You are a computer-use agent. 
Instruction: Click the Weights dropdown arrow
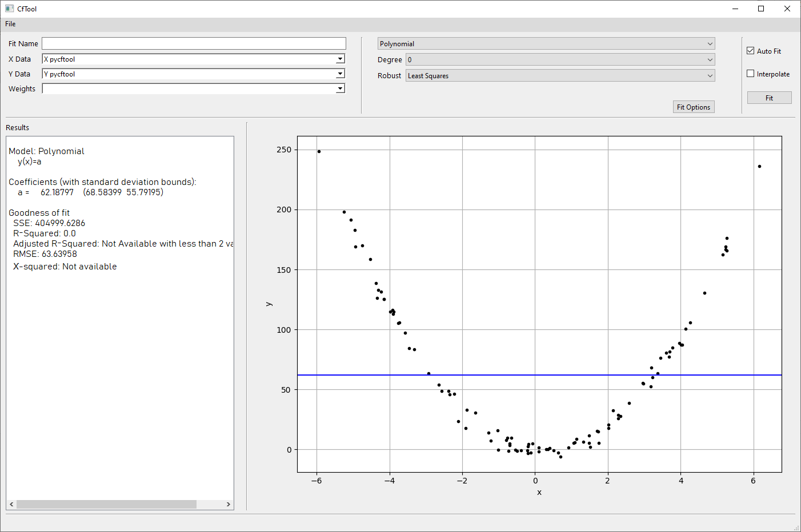(x=340, y=88)
